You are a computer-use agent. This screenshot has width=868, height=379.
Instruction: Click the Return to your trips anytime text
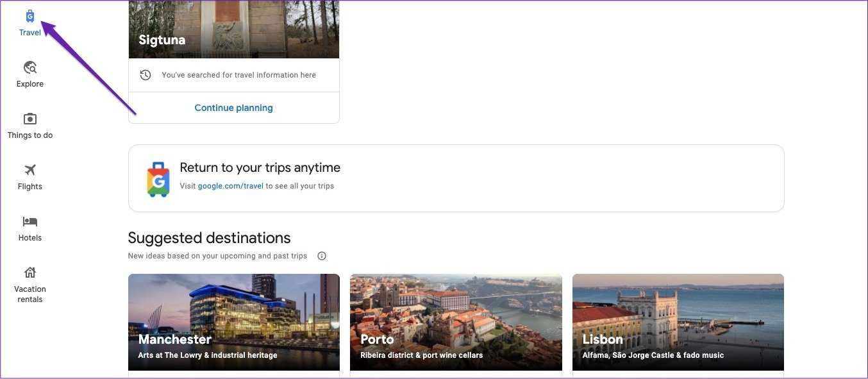pyautogui.click(x=260, y=168)
